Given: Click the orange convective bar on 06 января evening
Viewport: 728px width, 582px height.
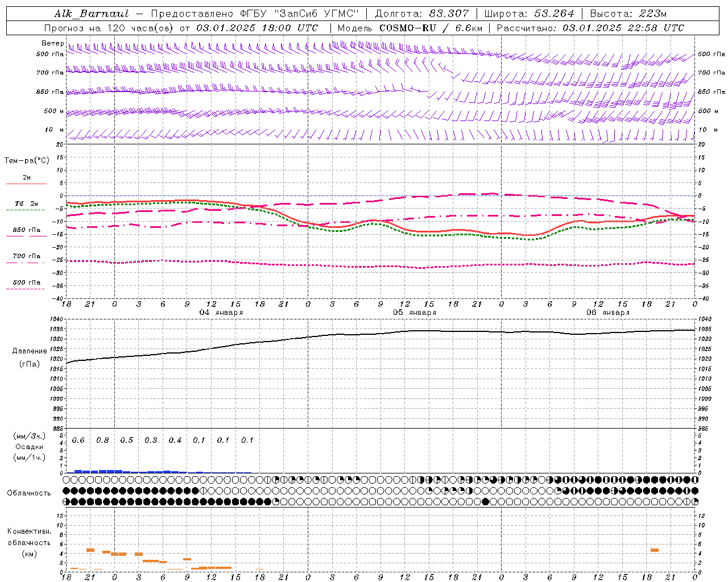Looking at the screenshot, I should click(655, 550).
